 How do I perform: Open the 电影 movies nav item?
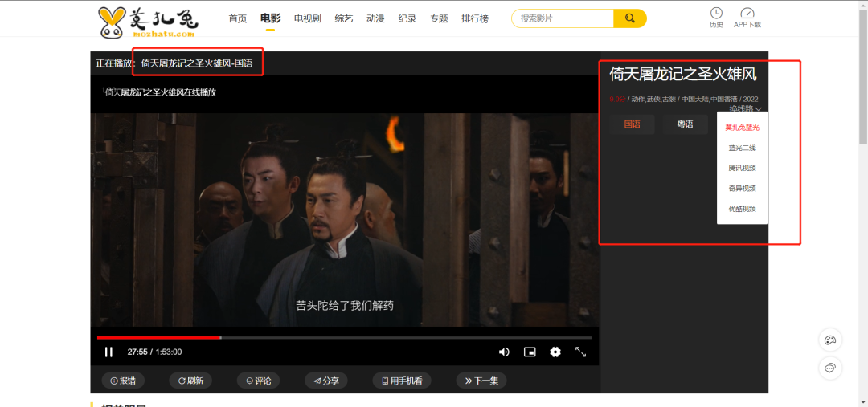(x=271, y=18)
